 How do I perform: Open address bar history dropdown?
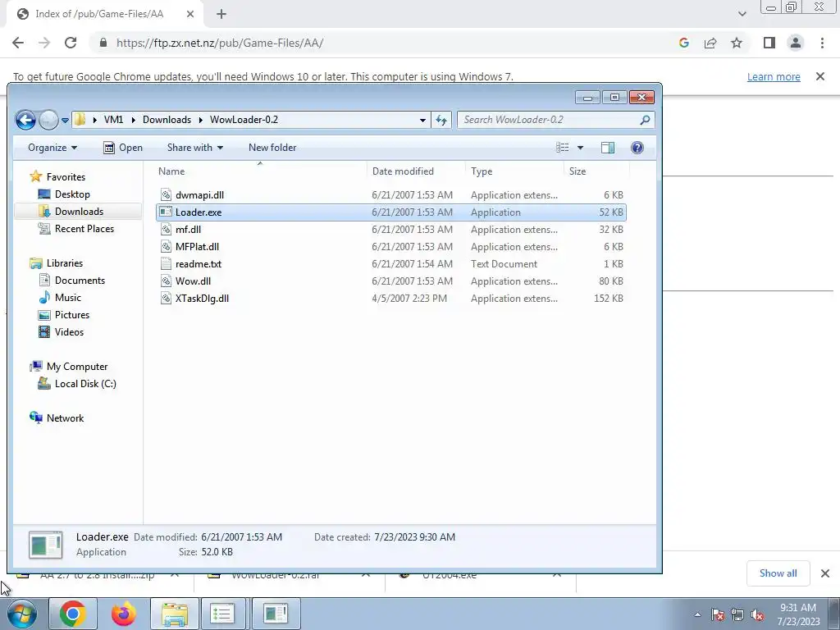(x=422, y=120)
